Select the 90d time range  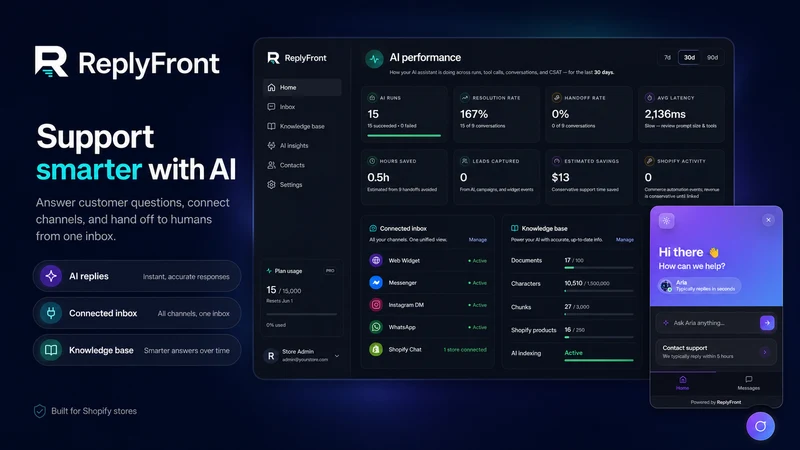tap(712, 58)
